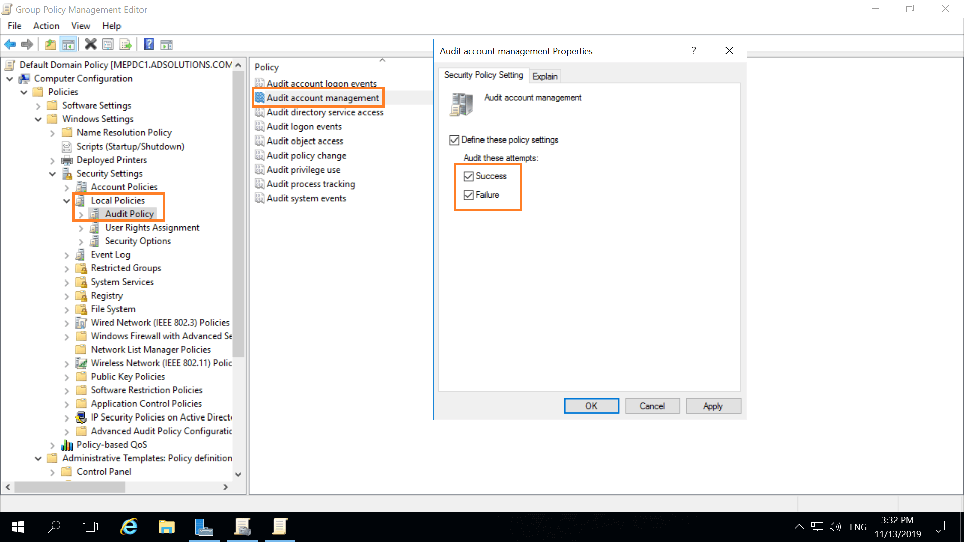This screenshot has height=560, width=968.
Task: Toggle the Success audit checkbox
Action: (468, 175)
